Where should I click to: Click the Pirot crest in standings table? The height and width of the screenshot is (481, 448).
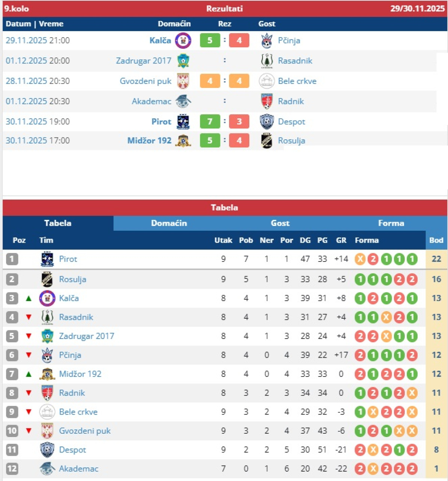click(x=47, y=259)
